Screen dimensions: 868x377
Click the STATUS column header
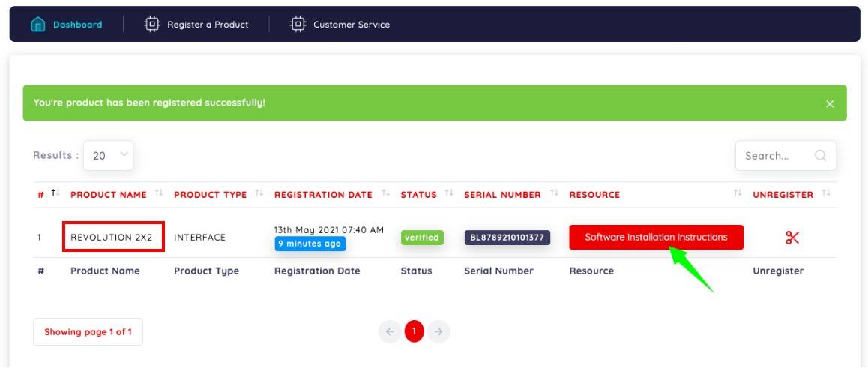click(x=418, y=194)
